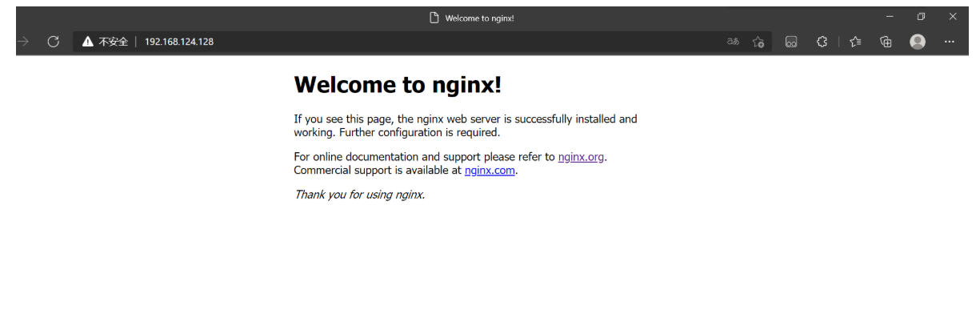
Task: Click the 不安全 security label
Action: tap(114, 42)
